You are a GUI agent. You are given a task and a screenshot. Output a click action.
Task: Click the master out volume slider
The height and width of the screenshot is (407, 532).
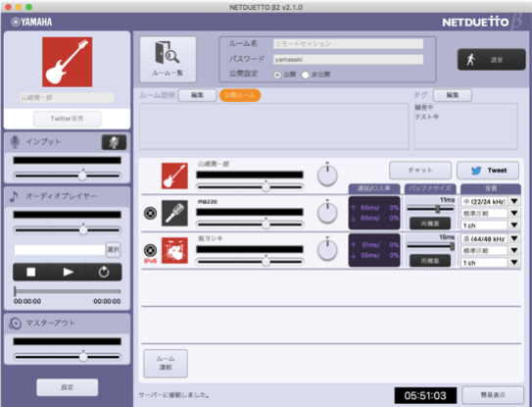(68, 357)
